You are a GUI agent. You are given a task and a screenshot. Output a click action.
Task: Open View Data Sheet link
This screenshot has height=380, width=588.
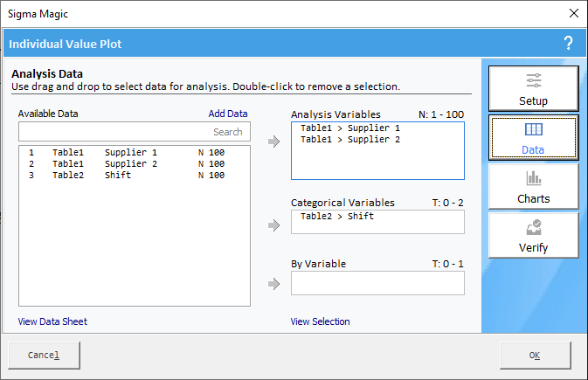point(52,321)
